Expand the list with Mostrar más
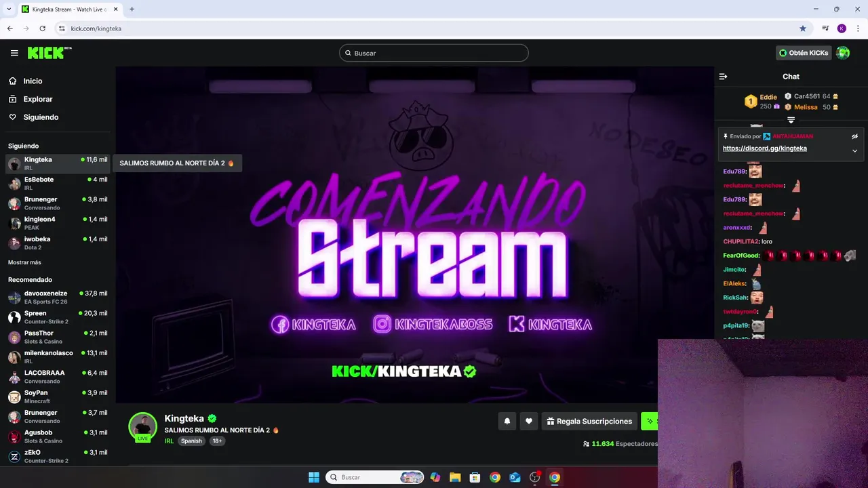This screenshot has height=488, width=868. coord(24,262)
